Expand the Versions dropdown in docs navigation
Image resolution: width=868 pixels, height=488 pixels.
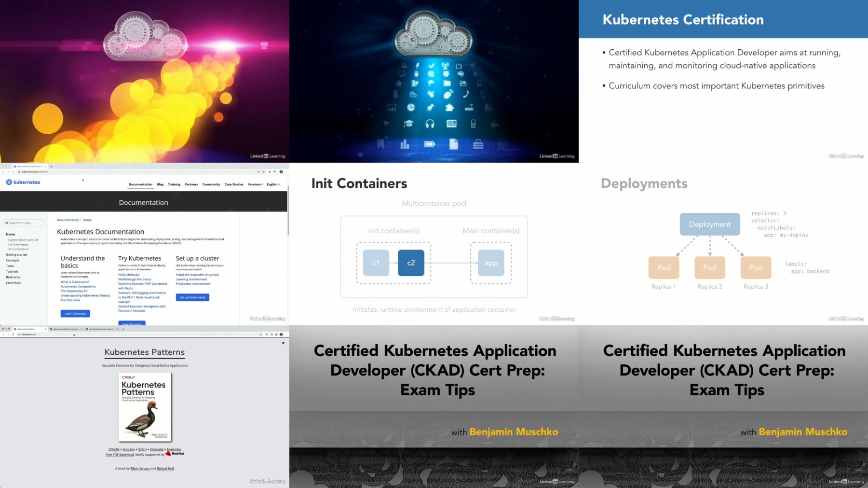(x=256, y=184)
